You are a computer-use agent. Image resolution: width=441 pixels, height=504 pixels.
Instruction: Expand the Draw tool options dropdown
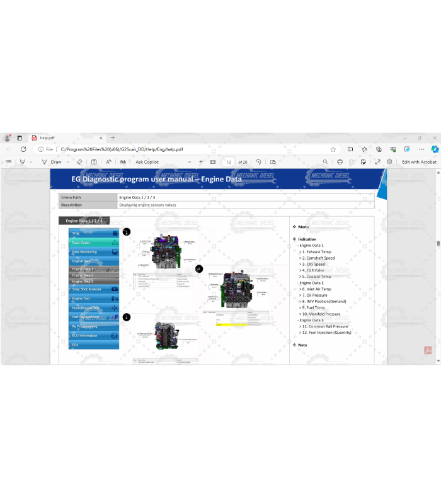67,162
